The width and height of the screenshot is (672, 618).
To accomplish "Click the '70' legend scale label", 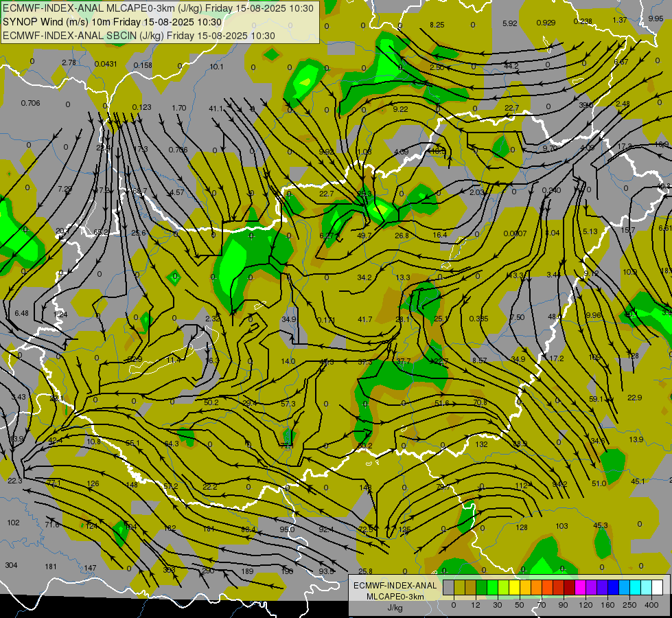I will coord(542,605).
